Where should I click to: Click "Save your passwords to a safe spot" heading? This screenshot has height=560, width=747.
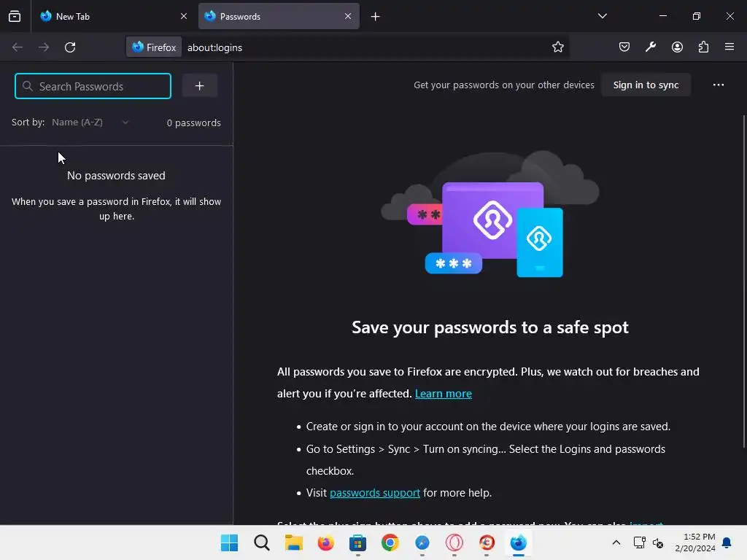coord(490,327)
